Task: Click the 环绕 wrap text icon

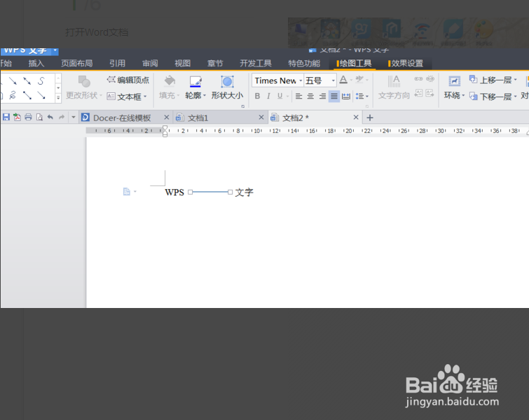Action: [454, 81]
